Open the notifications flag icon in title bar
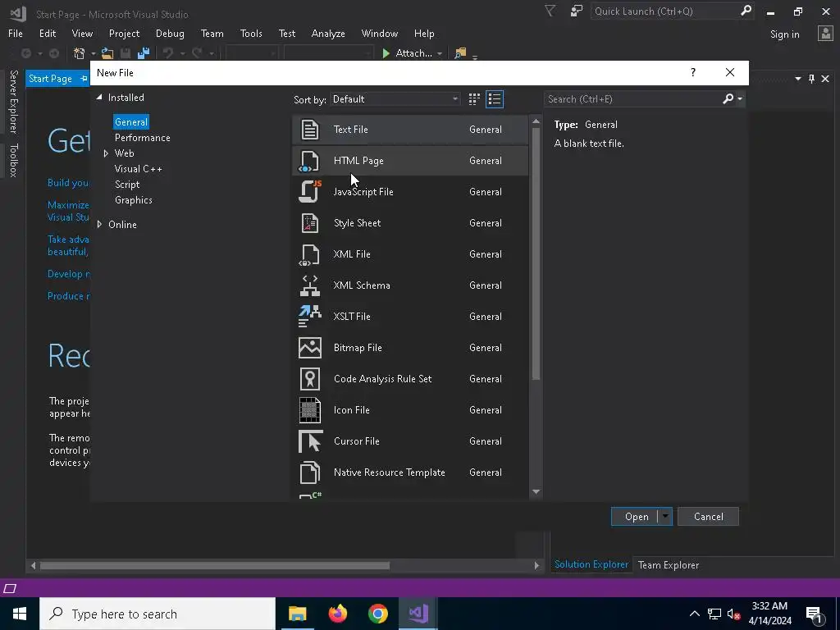This screenshot has width=840, height=630. [550, 11]
